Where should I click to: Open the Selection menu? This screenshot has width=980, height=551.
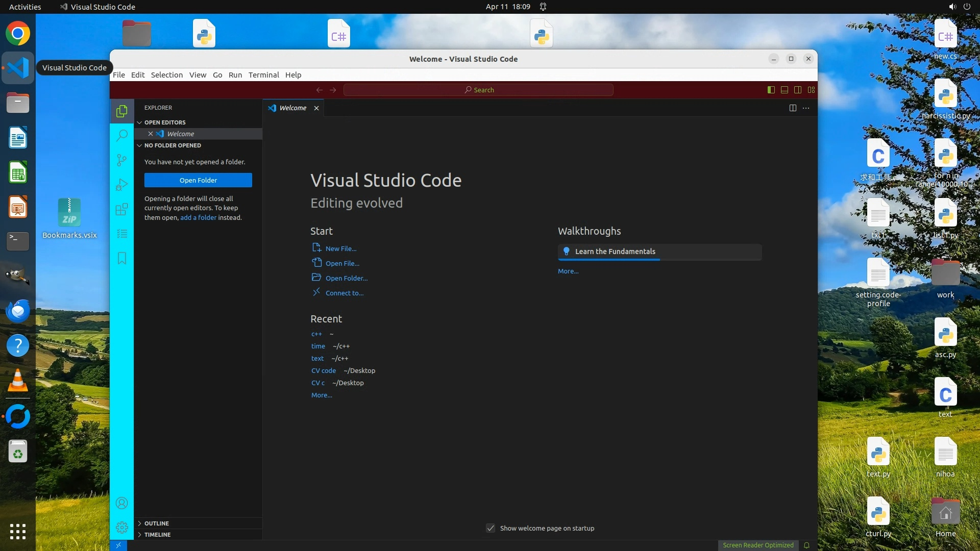(166, 74)
